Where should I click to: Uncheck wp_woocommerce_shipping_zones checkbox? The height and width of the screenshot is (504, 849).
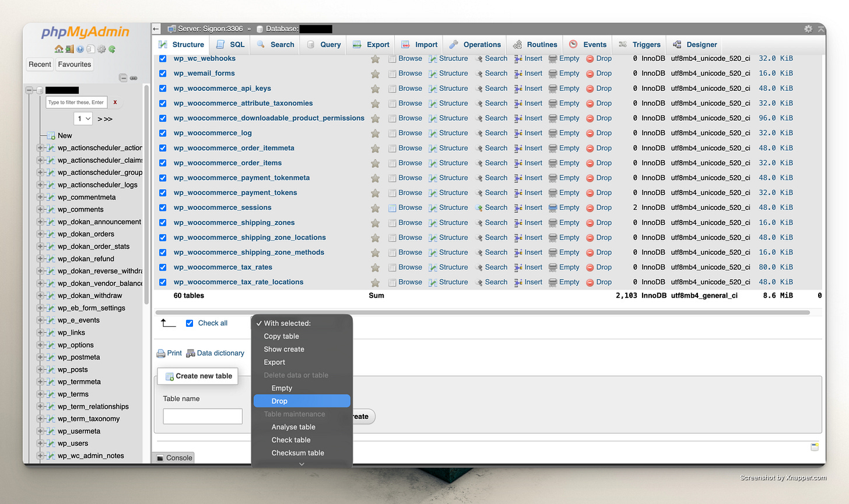(x=163, y=223)
